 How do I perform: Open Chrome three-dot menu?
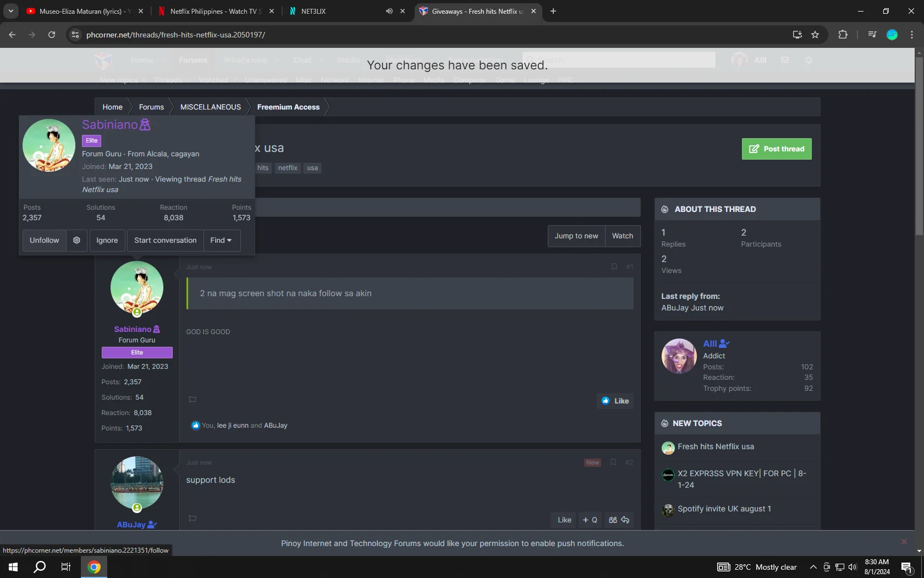pos(912,35)
